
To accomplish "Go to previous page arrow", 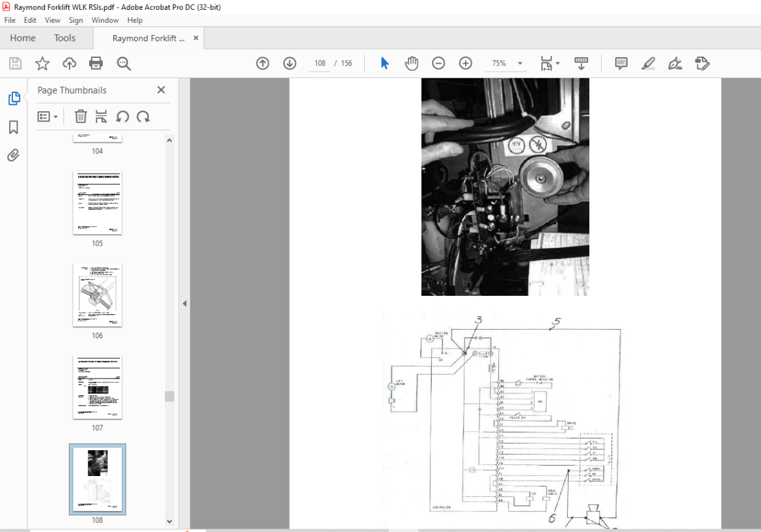I will click(263, 63).
